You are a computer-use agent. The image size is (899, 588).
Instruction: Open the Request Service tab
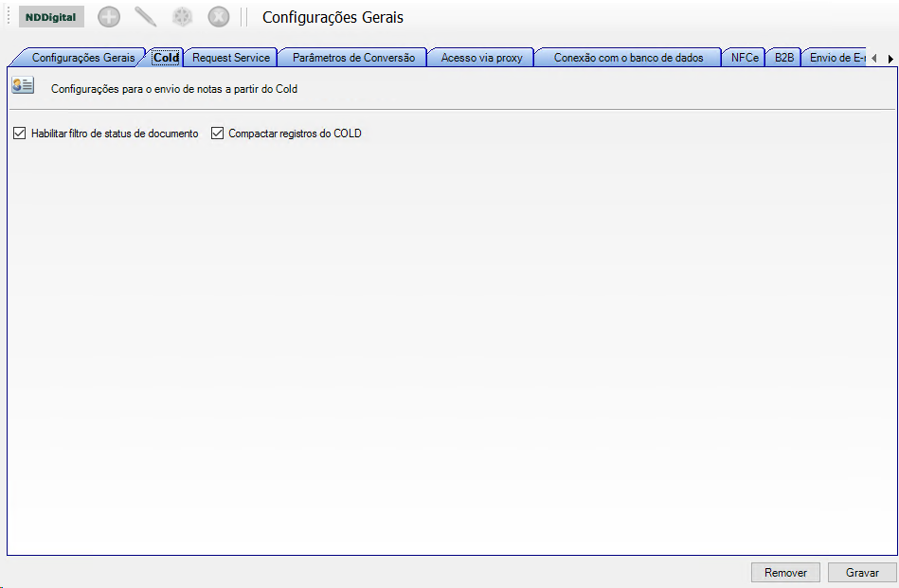231,58
